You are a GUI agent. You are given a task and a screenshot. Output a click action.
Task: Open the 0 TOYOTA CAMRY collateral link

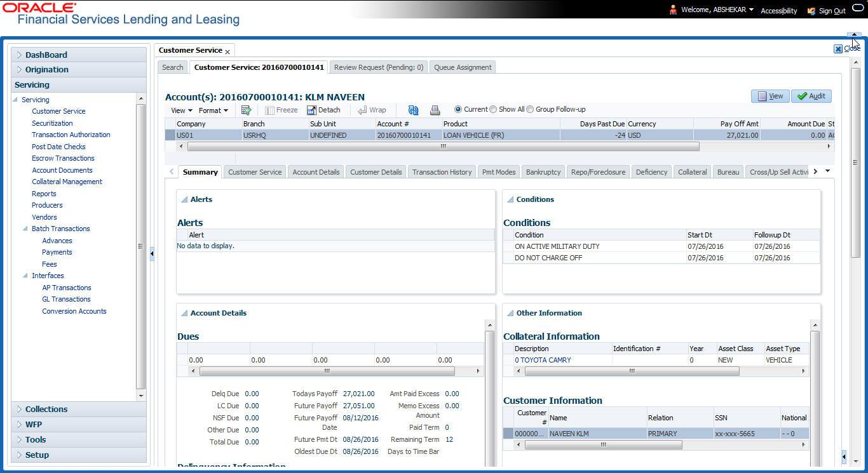(543, 360)
